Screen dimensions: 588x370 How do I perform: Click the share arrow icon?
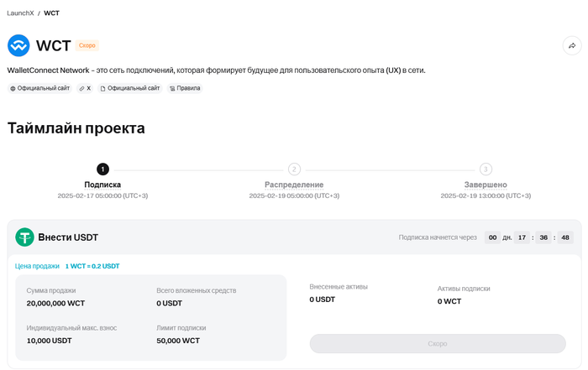pos(572,46)
